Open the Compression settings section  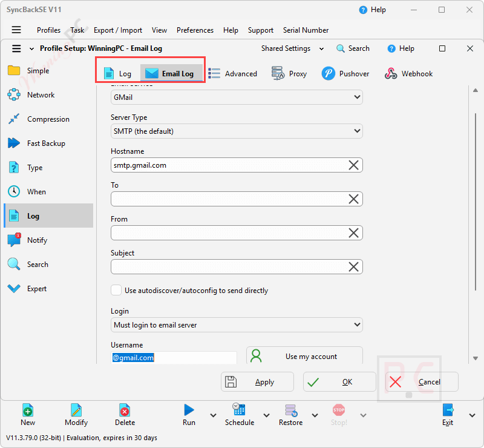click(x=48, y=119)
